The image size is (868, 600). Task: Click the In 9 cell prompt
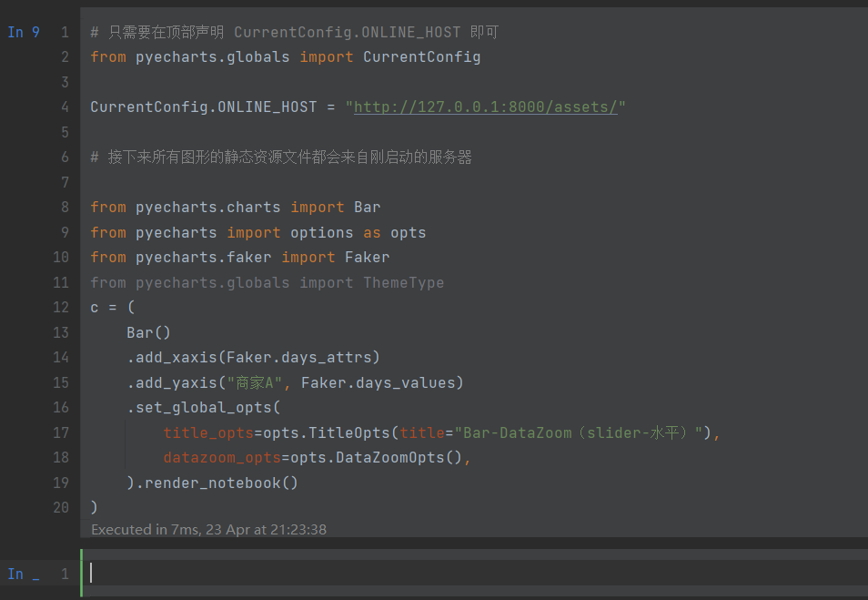25,32
